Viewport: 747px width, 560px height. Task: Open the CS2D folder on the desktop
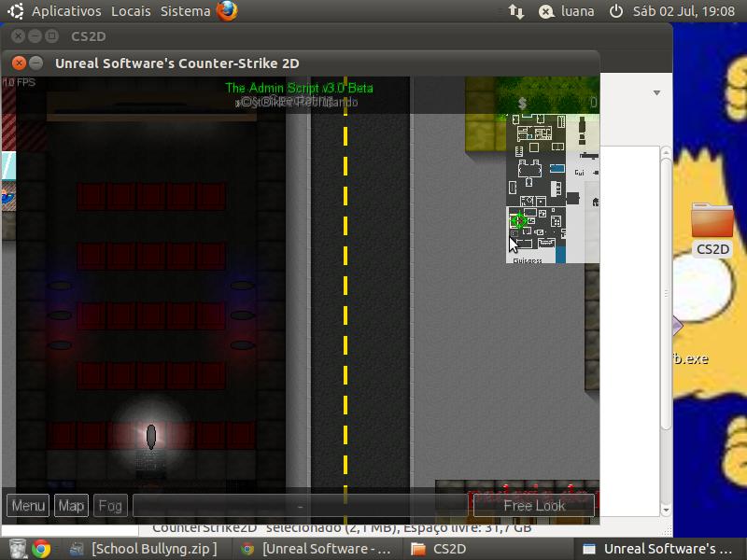click(x=712, y=229)
